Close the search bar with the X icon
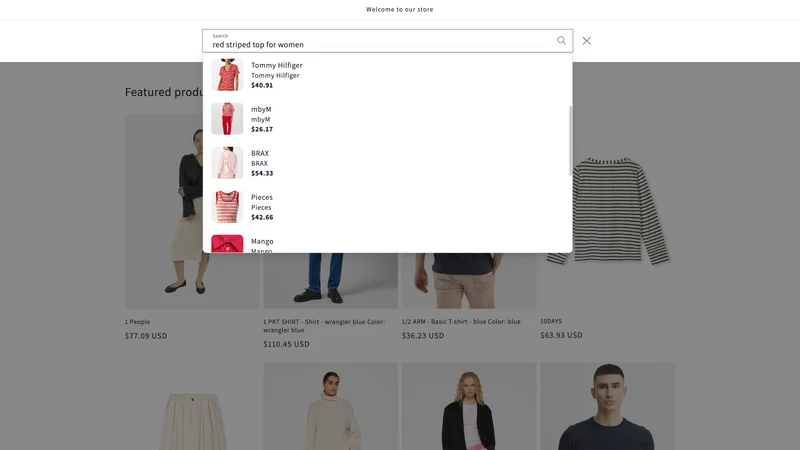 587,41
